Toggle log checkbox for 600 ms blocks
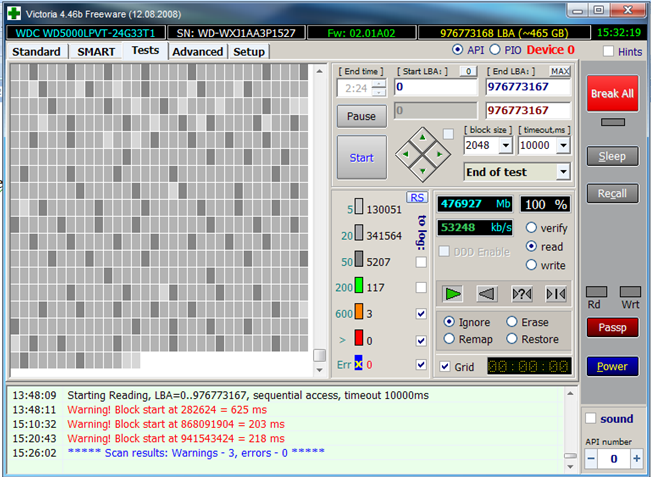The height and width of the screenshot is (478, 652). [421, 313]
